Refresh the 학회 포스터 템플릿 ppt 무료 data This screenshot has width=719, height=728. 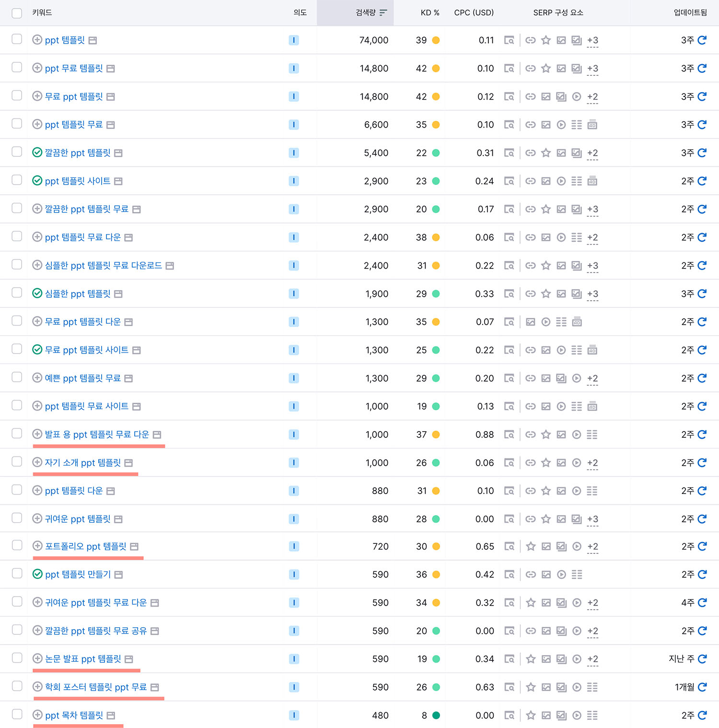(702, 687)
